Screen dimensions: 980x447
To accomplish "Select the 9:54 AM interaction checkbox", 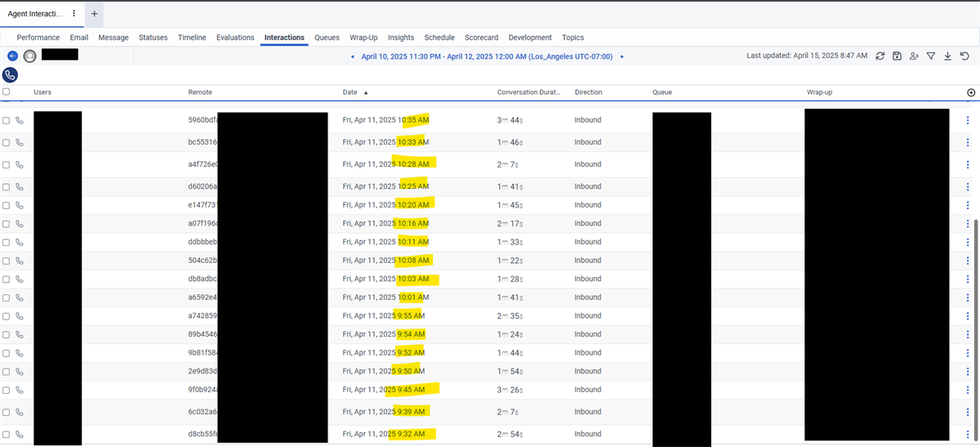I will pyautogui.click(x=7, y=334).
